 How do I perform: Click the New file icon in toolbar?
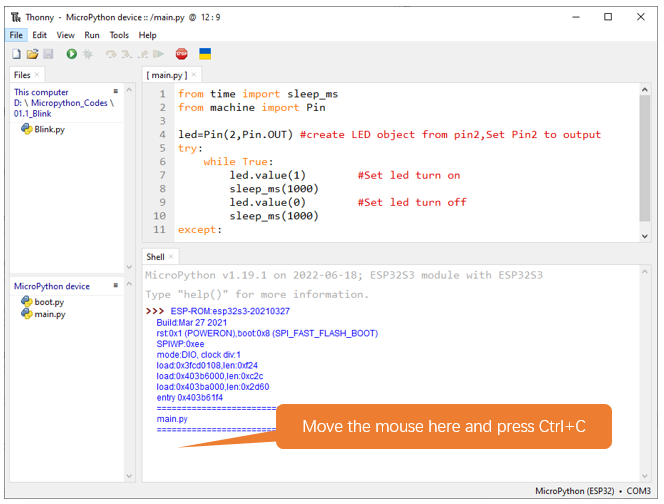(x=16, y=54)
